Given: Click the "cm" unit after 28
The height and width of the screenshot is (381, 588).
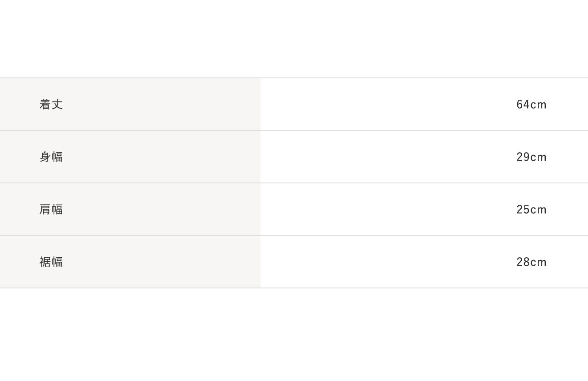Looking at the screenshot, I should [x=539, y=262].
